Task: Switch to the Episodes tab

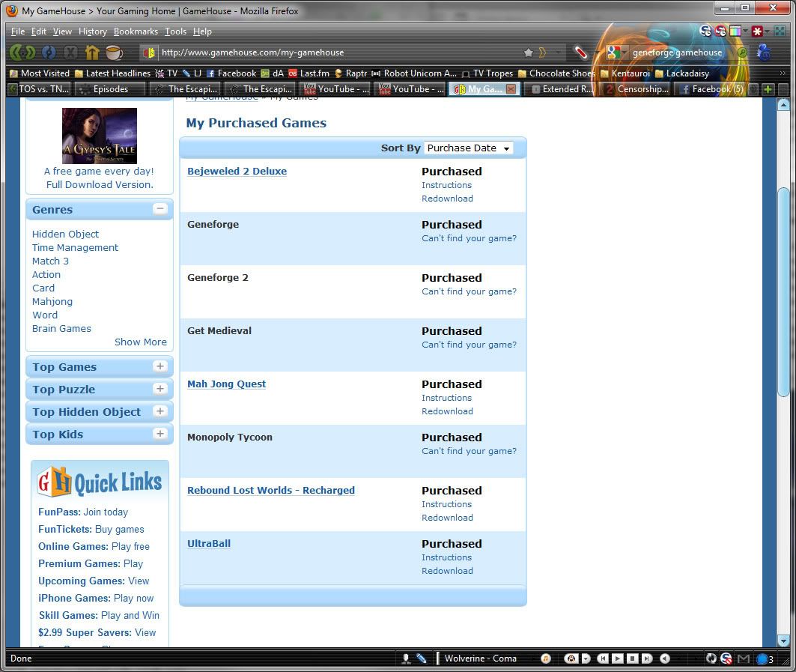Action: pyautogui.click(x=111, y=89)
